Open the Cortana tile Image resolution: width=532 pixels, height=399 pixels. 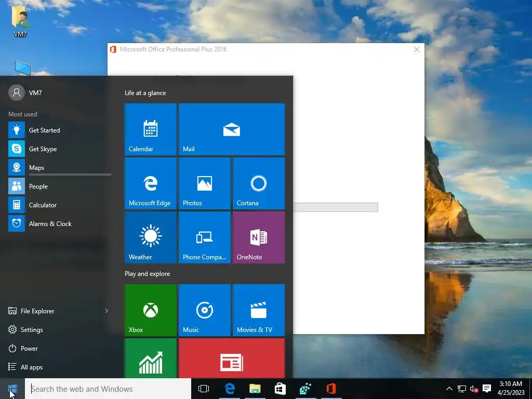click(259, 183)
